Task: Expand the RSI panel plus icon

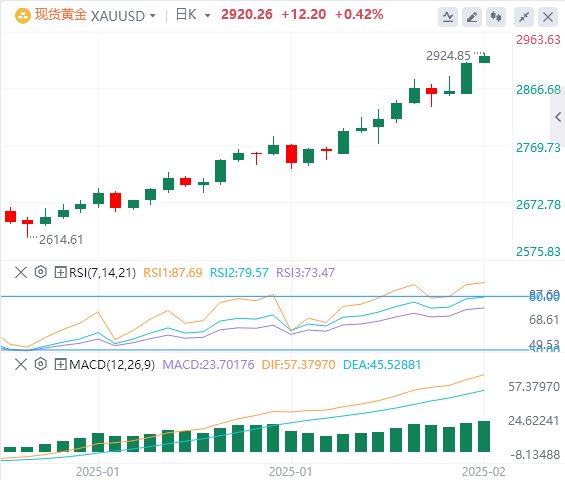Action: [60, 272]
